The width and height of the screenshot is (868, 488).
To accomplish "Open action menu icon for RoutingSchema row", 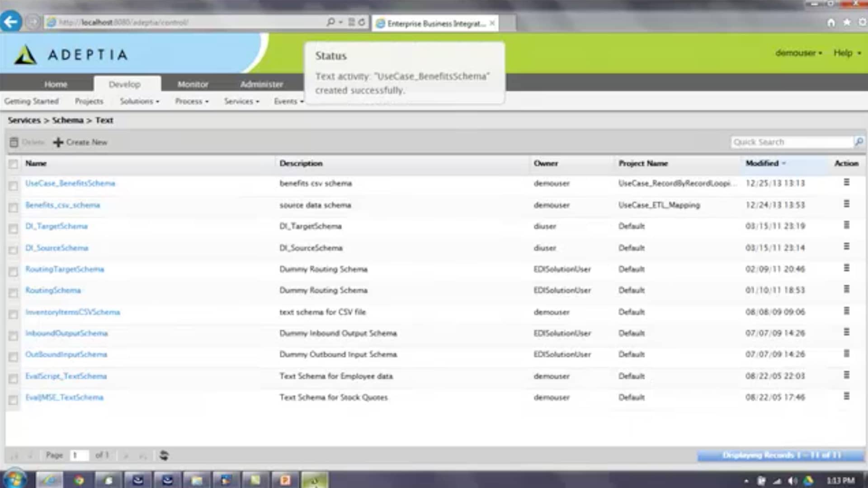I will click(x=846, y=289).
